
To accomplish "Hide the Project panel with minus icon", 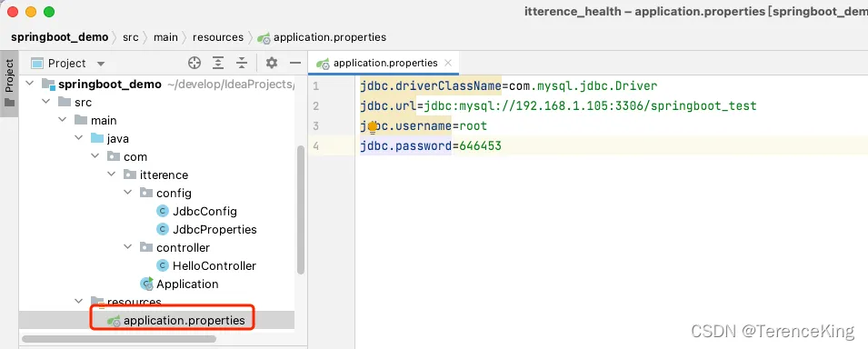I will (x=295, y=63).
